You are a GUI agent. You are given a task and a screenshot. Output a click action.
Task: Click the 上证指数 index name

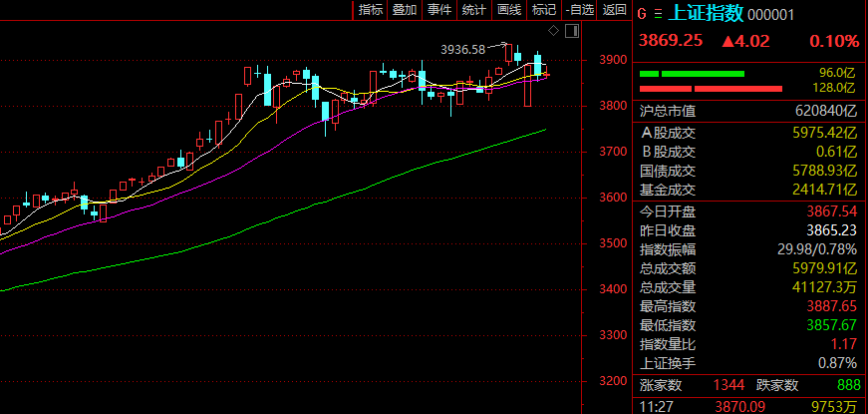706,13
